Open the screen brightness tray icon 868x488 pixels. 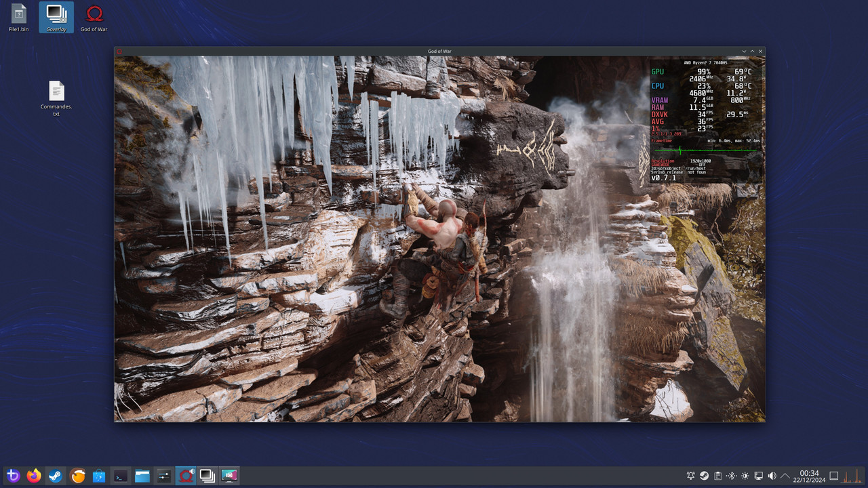click(x=745, y=476)
